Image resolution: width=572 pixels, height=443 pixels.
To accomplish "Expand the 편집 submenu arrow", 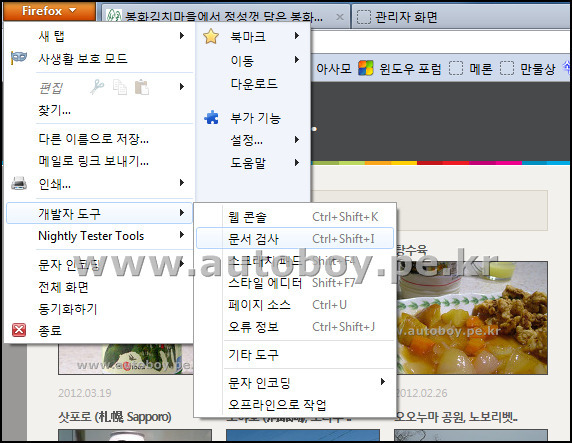I will coord(182,87).
